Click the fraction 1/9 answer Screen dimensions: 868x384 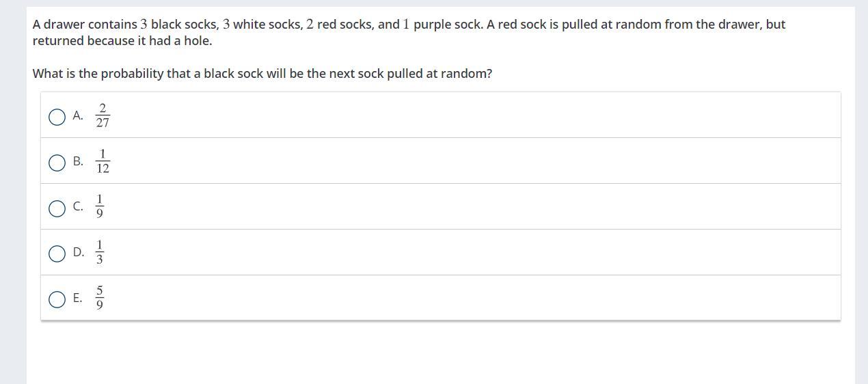click(x=99, y=206)
